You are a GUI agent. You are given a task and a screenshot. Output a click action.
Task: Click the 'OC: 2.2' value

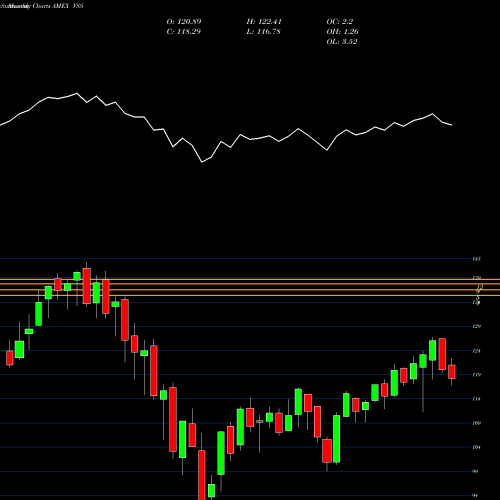[340, 22]
